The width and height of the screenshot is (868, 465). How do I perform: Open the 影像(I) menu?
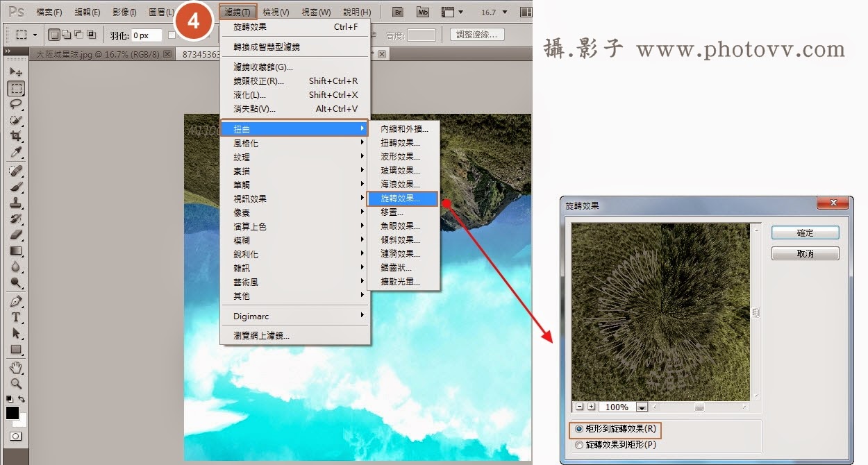(x=124, y=12)
